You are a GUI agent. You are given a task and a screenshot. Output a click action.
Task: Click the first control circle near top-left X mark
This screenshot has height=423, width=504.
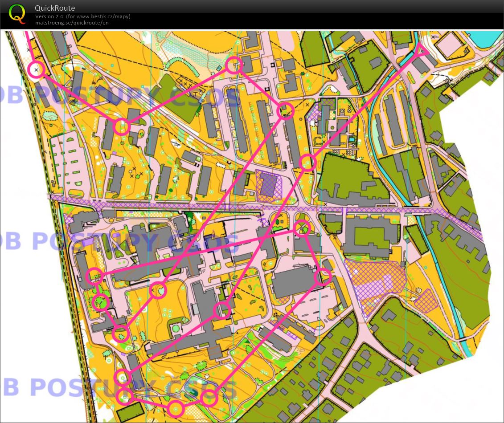click(x=37, y=69)
